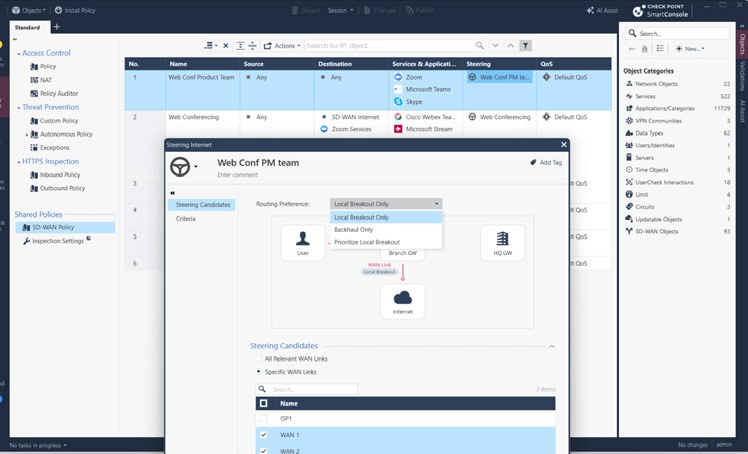
Task: Click the Routing Preference combo box
Action: coord(385,204)
